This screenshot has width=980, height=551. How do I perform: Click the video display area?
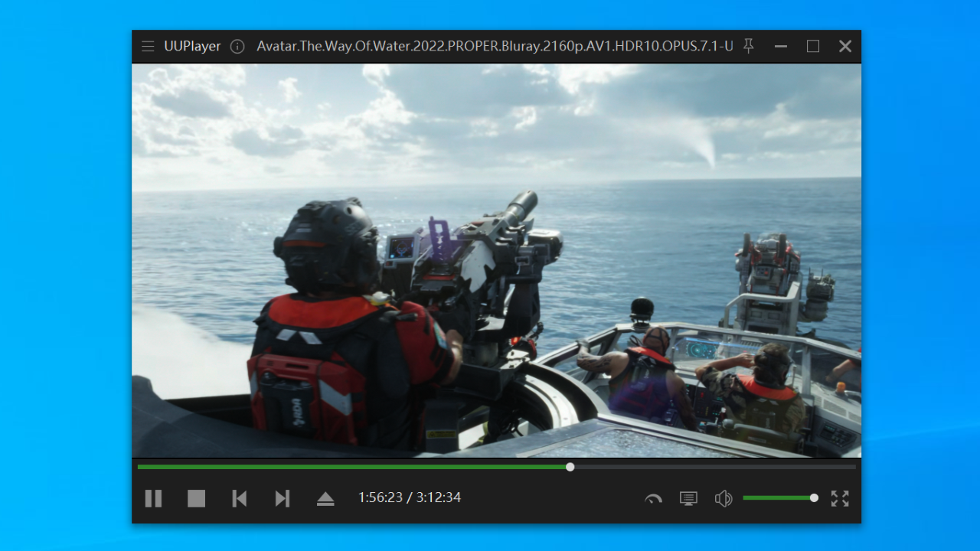[x=496, y=260]
